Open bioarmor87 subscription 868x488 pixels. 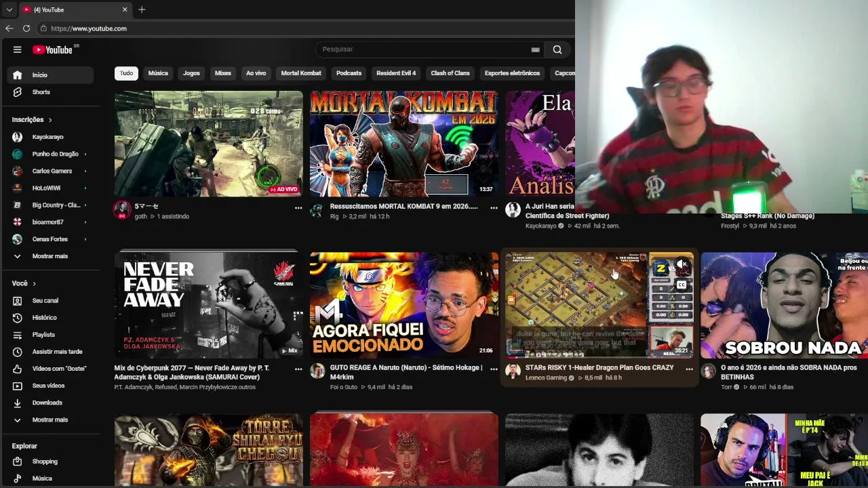50,222
